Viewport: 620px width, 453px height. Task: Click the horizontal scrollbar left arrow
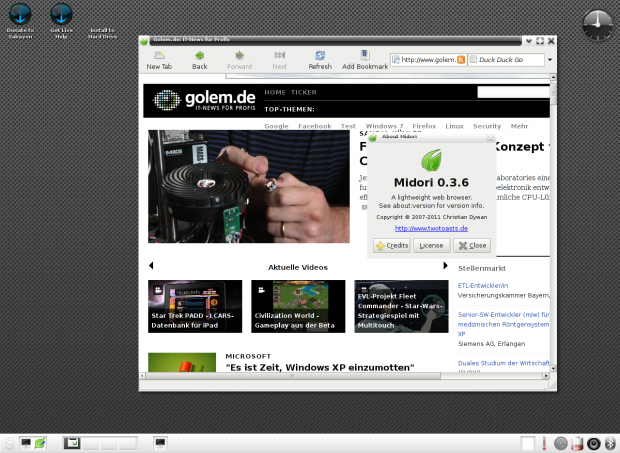[x=142, y=376]
